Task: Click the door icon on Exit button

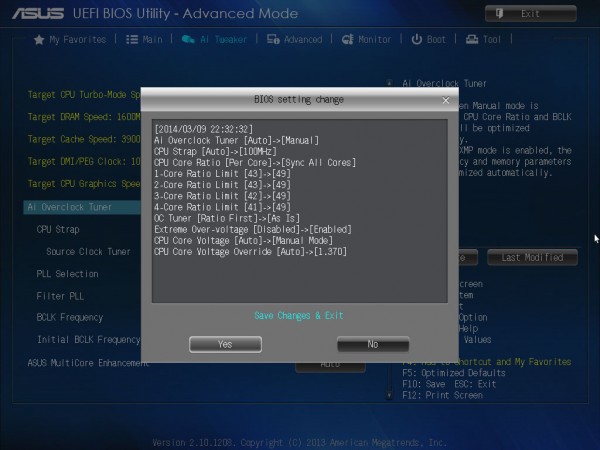Action: (499, 14)
